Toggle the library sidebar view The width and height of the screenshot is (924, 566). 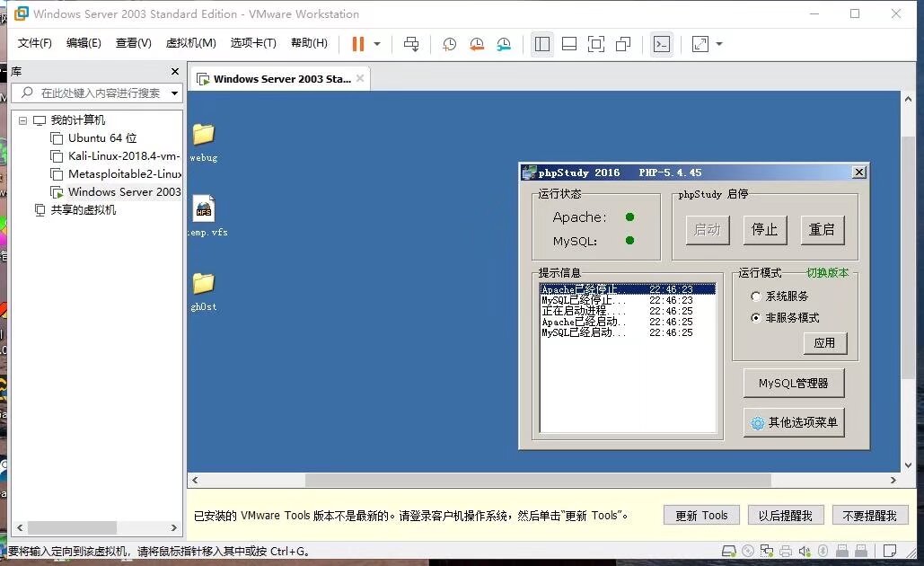[x=542, y=44]
